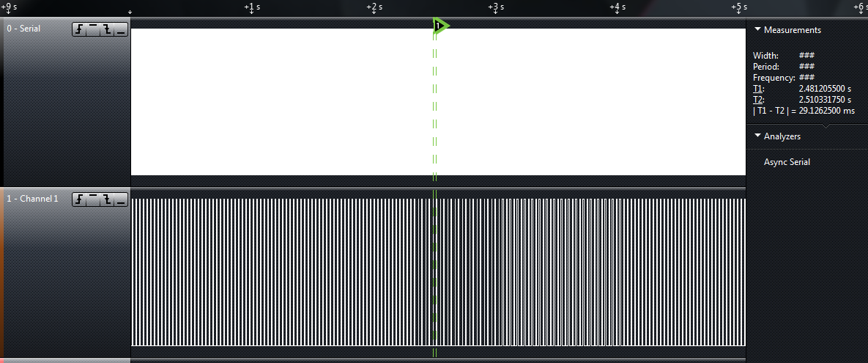Click the T2 value 2.510331750 s

pos(825,100)
